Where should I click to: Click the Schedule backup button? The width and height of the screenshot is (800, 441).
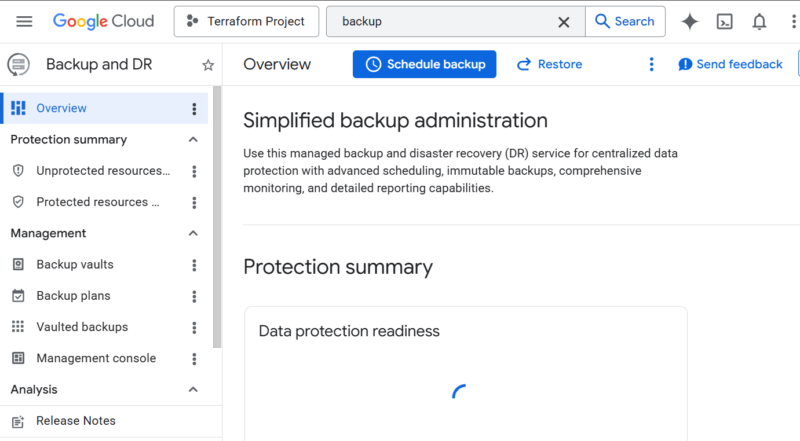[x=424, y=64]
